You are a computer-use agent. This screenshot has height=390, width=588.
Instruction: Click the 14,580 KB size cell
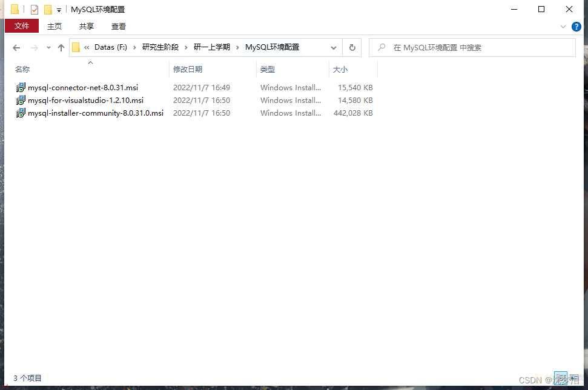coord(355,101)
